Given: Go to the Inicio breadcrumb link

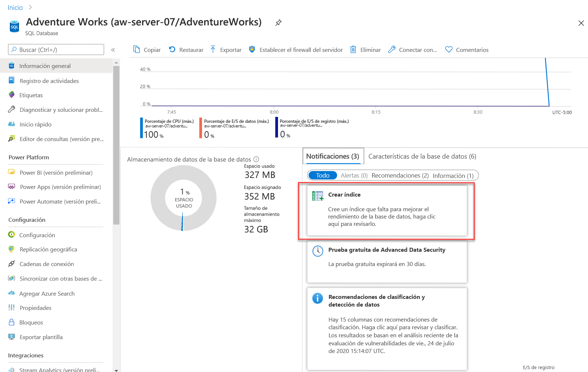Looking at the screenshot, I should click(15, 7).
